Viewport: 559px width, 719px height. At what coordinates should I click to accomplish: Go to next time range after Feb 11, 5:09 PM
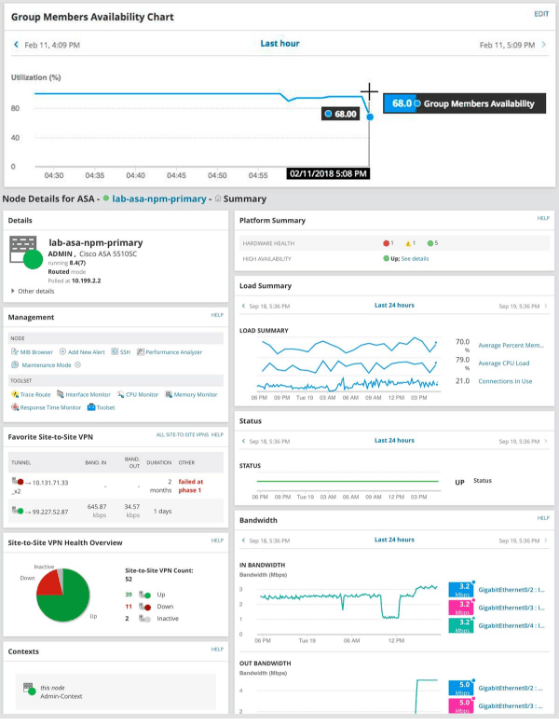(544, 44)
